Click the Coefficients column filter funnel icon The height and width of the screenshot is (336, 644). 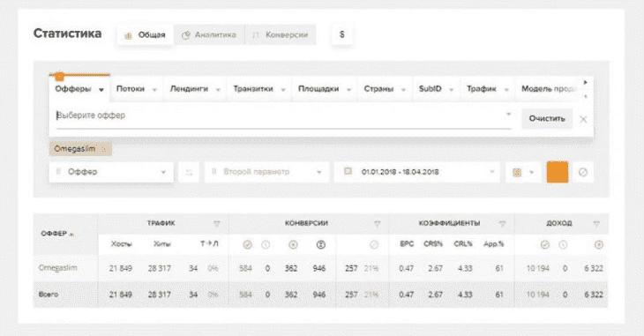502,224
